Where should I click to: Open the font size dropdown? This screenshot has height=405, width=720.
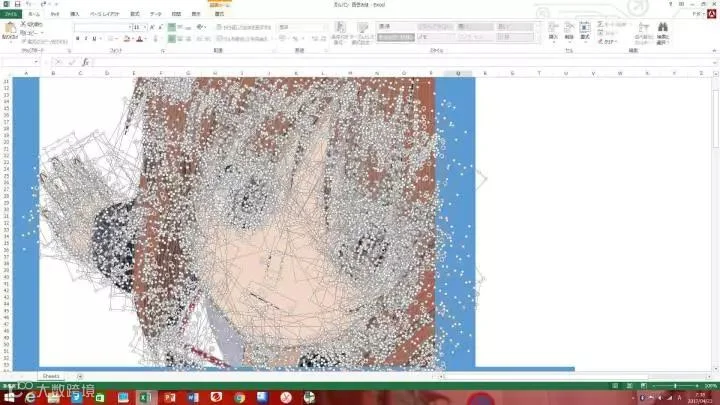tap(145, 28)
